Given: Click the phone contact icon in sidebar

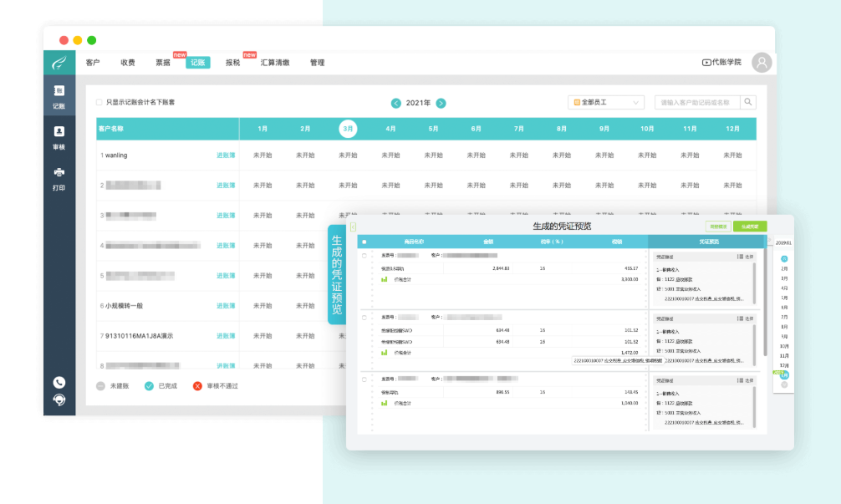Looking at the screenshot, I should (59, 382).
